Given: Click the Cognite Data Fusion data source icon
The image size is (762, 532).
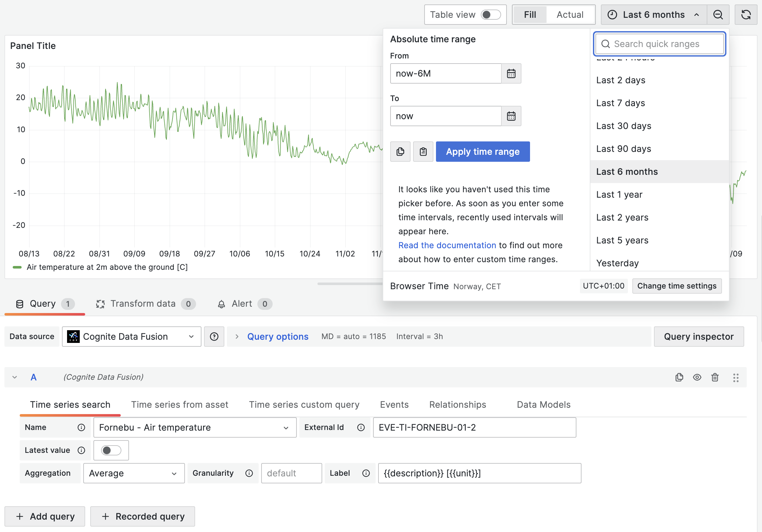Looking at the screenshot, I should 73,336.
